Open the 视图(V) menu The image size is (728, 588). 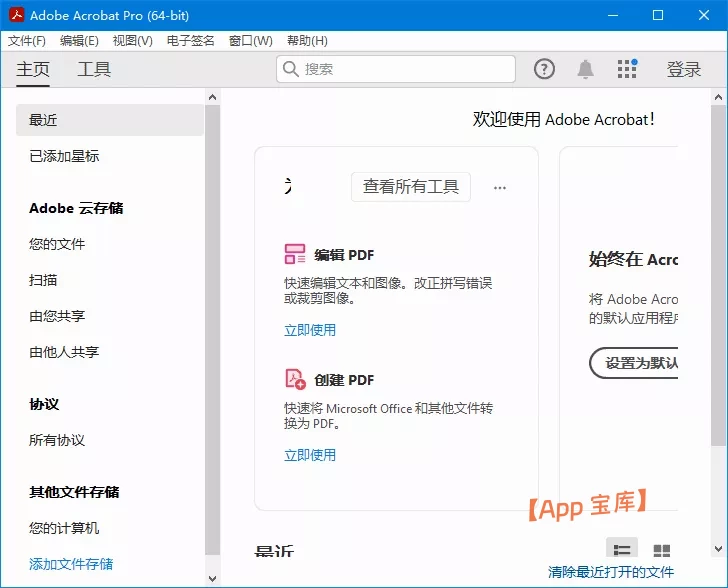[x=132, y=41]
